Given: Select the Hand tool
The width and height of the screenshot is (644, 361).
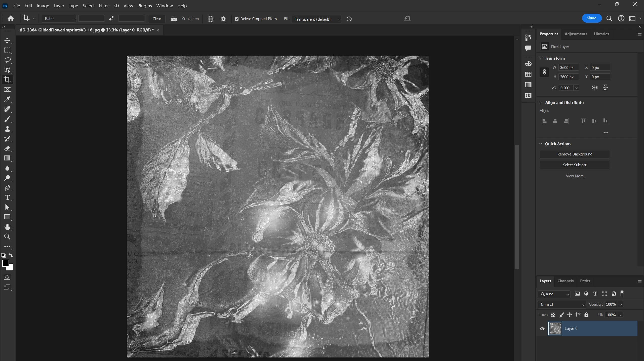Looking at the screenshot, I should [7, 227].
